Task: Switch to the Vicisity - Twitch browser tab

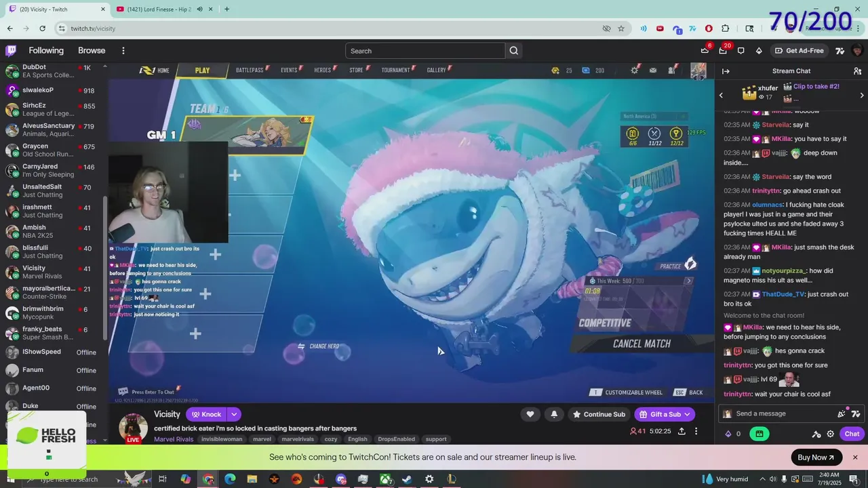Action: (x=58, y=9)
